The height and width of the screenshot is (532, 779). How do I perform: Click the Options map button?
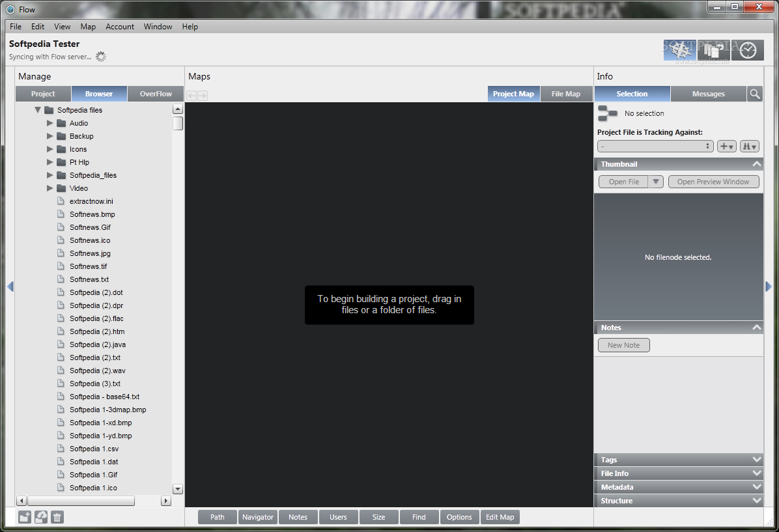[x=459, y=517]
